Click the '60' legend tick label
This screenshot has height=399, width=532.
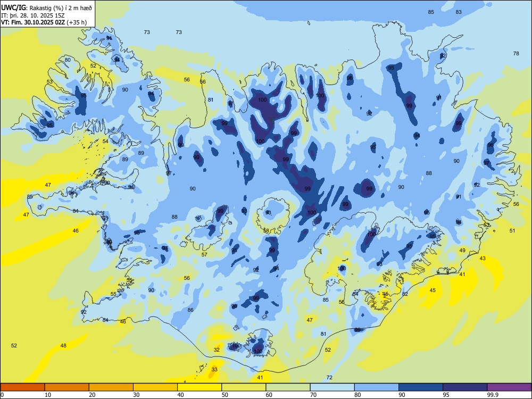click(x=269, y=395)
